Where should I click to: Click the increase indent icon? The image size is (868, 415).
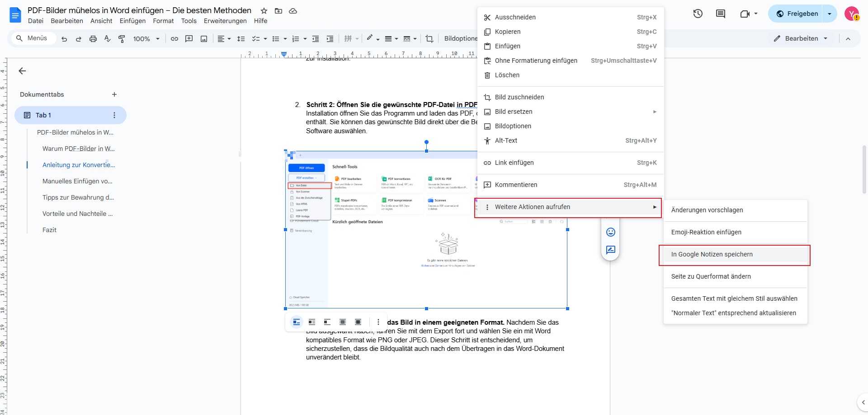coord(330,39)
